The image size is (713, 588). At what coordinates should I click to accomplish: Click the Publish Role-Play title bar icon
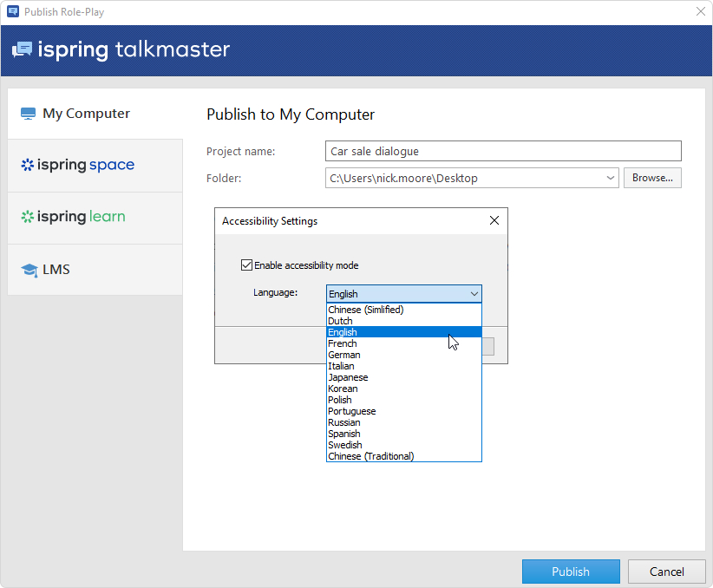coord(12,12)
